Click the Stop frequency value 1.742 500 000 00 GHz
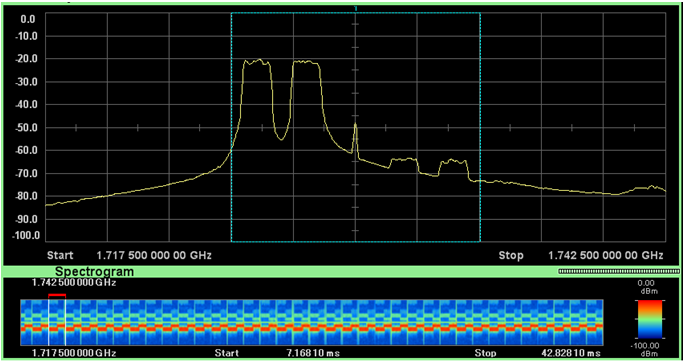The image size is (683, 362). click(x=605, y=255)
